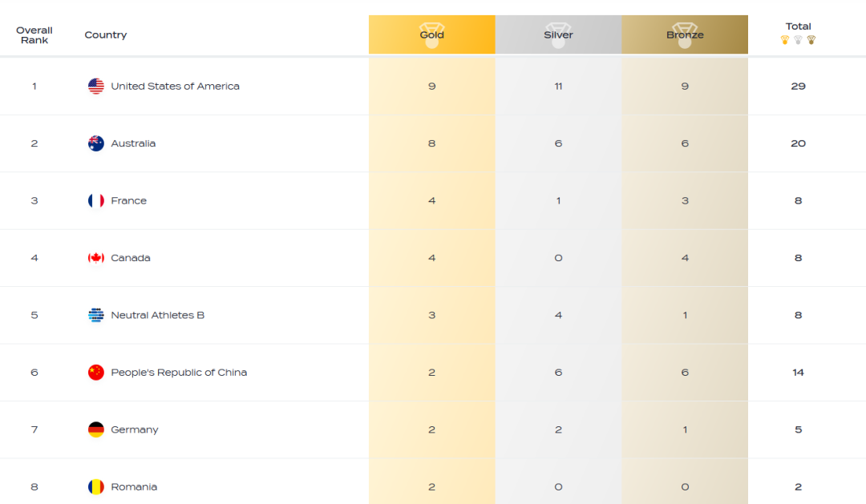Viewport: 866px width, 504px height.
Task: Click Germany's total medal count
Action: [x=798, y=429]
